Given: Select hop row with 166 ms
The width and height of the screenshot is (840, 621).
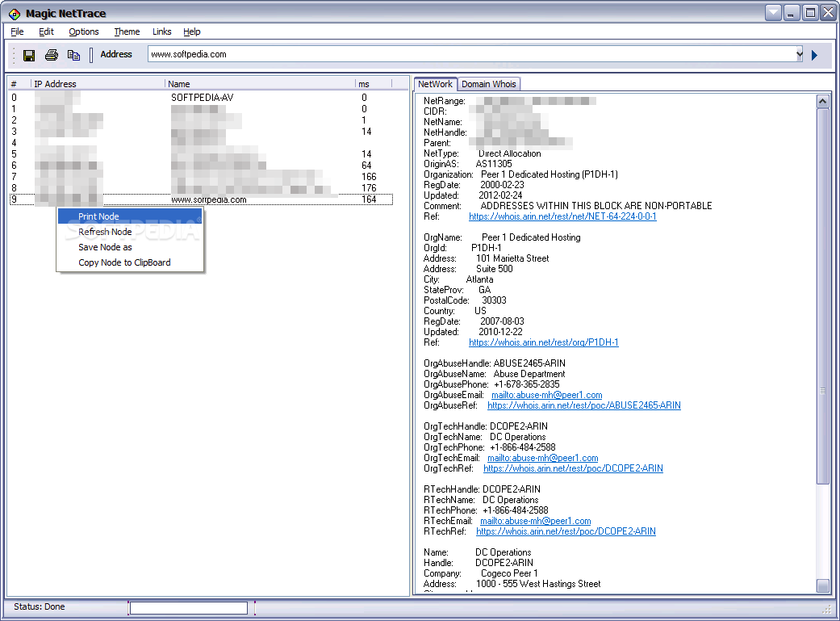Looking at the screenshot, I should 201,176.
